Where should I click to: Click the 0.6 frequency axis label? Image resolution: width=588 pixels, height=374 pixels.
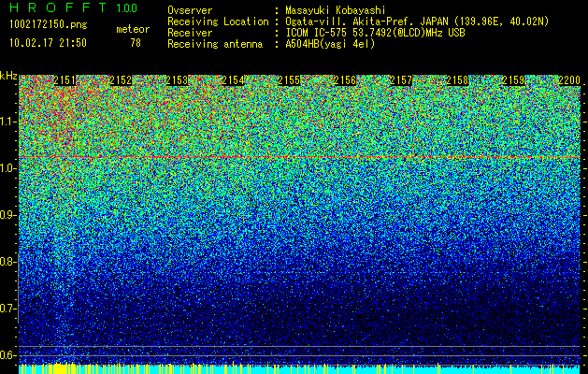(x=8, y=355)
